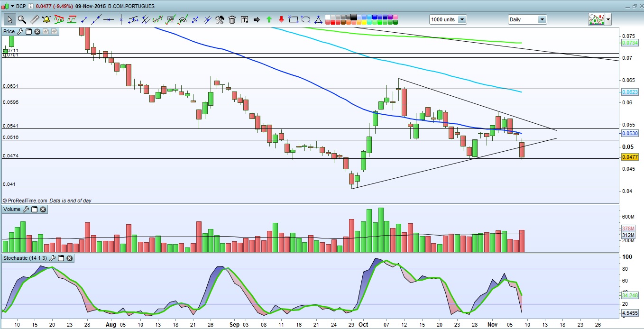Pick the white color swatch

coord(328,17)
